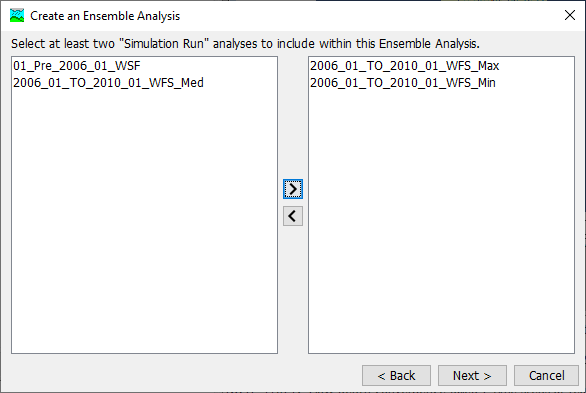Continue the wizard with Next
Screen dimensions: 586x393
[472, 375]
